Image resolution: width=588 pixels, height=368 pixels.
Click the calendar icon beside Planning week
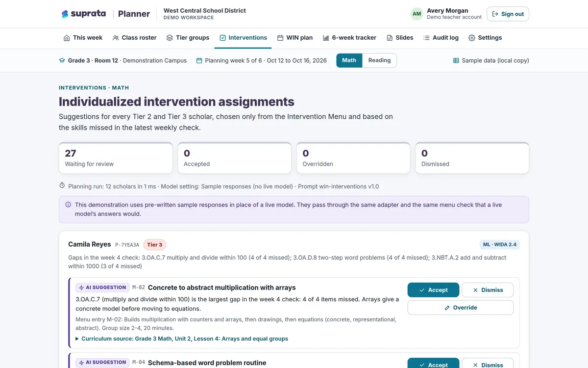[x=199, y=60]
